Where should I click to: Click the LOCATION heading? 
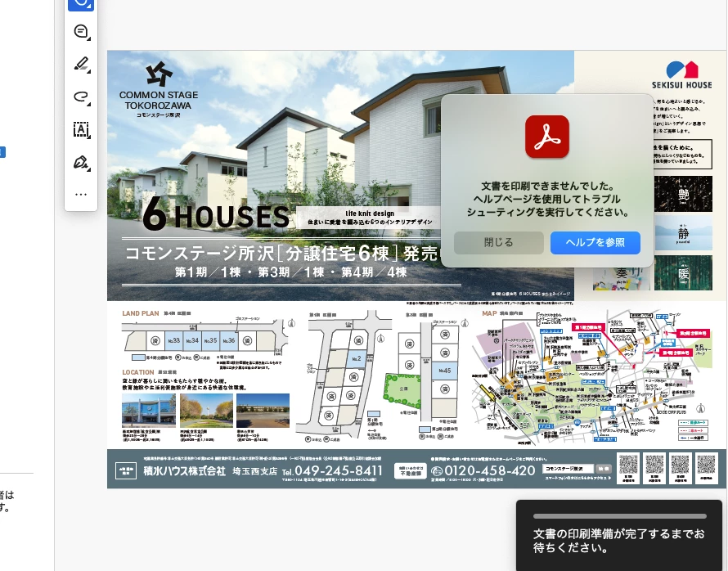coord(138,372)
